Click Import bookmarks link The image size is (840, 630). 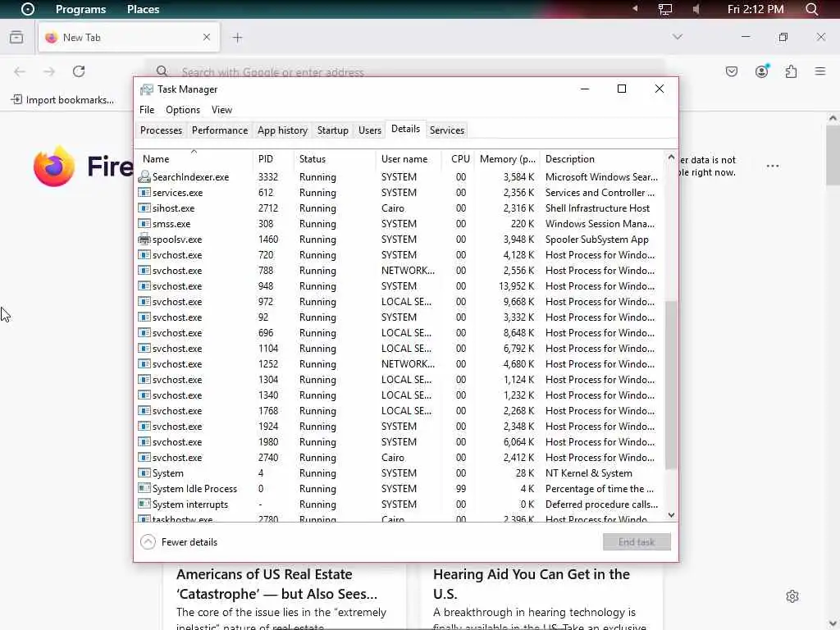[x=62, y=99]
